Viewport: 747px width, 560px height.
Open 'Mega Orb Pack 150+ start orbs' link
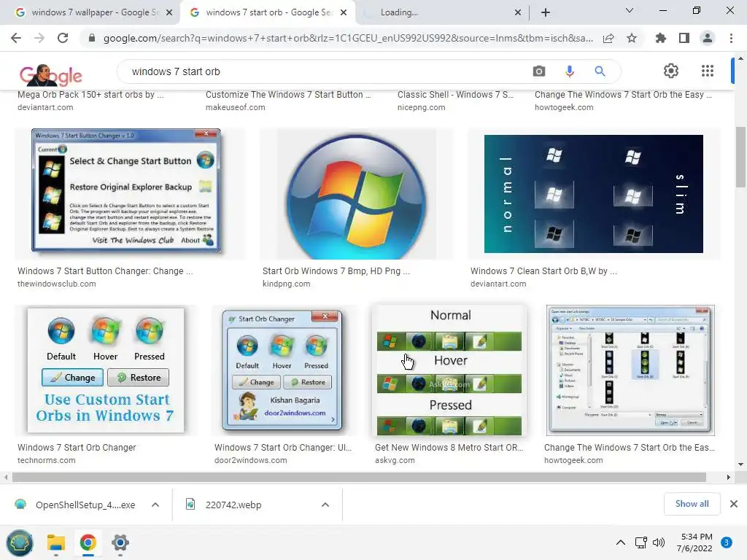pos(90,95)
